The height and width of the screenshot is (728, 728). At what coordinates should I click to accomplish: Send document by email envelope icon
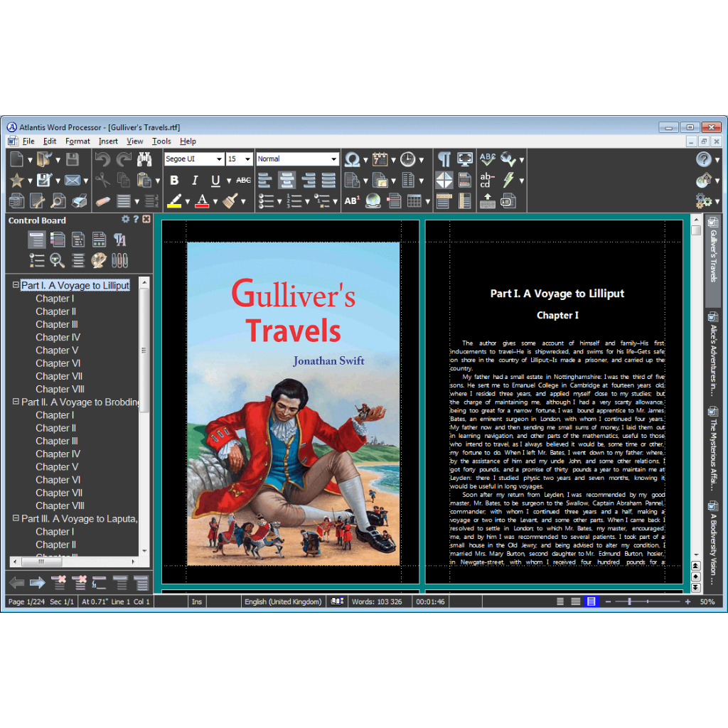pyautogui.click(x=73, y=180)
